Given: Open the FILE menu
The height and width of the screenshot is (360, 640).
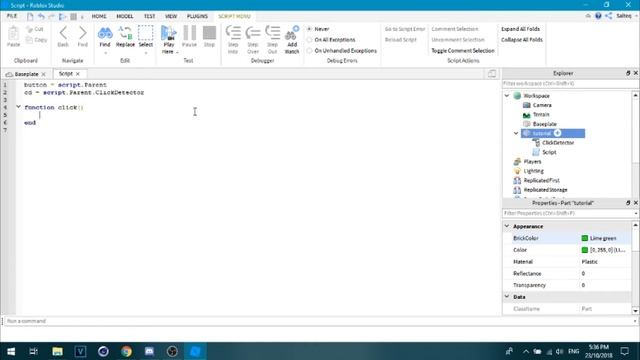Looking at the screenshot, I should click(12, 16).
